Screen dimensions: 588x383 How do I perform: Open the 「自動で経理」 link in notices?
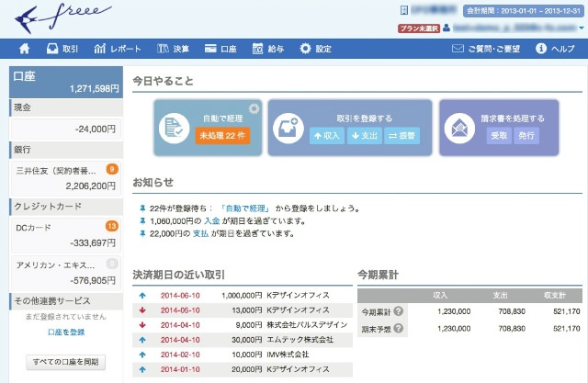click(245, 208)
